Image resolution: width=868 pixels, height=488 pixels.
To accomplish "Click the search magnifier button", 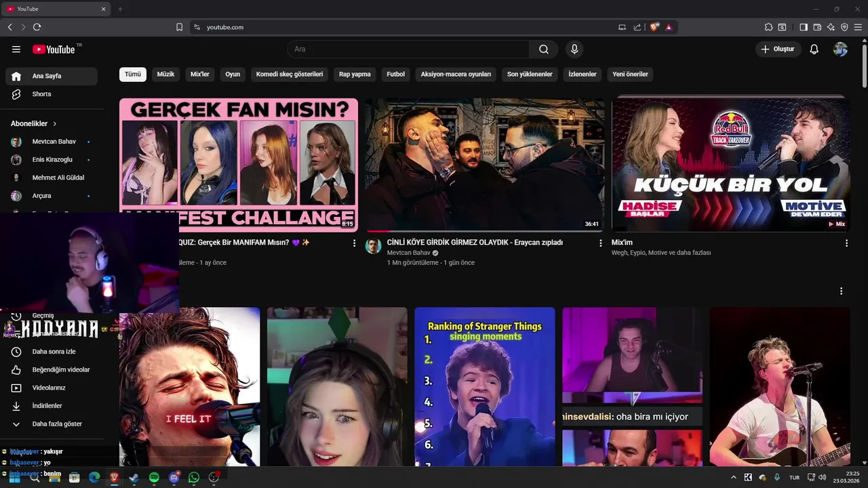I will (544, 49).
